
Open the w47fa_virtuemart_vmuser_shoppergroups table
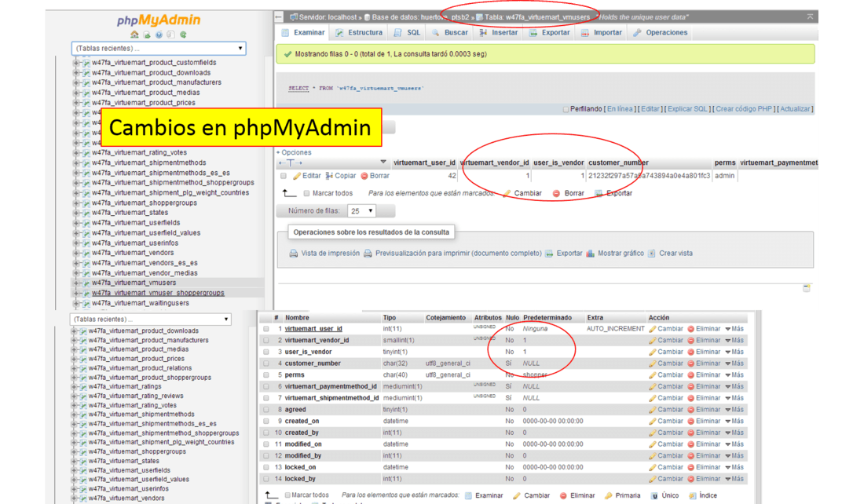point(158,293)
